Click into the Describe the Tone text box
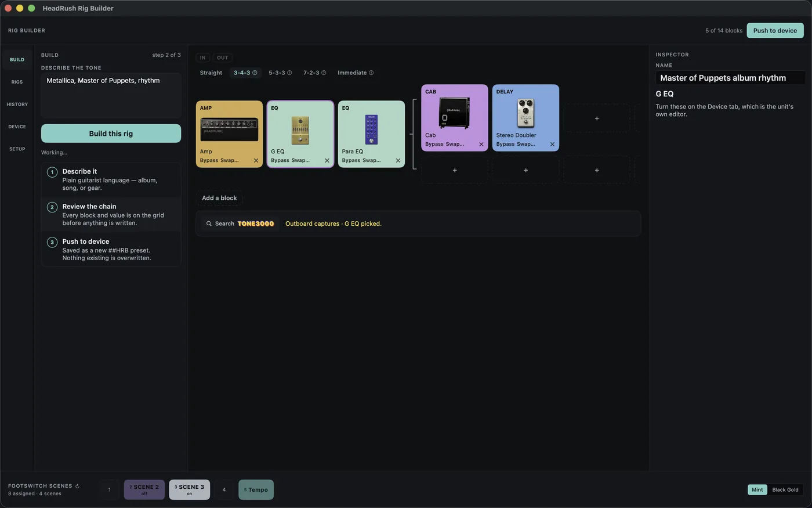Image resolution: width=812 pixels, height=508 pixels. point(111,95)
